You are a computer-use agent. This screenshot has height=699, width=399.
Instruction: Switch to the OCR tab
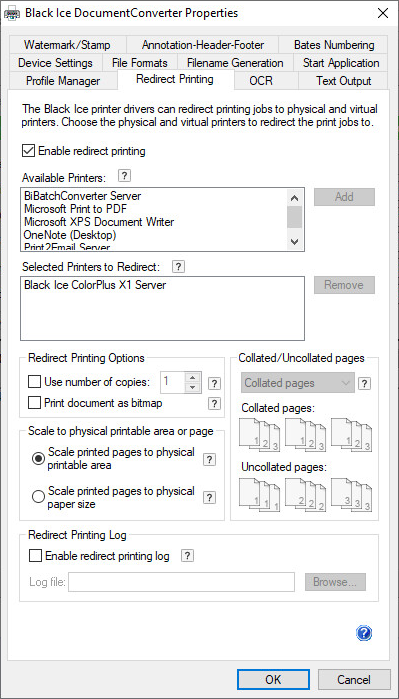pos(261,81)
